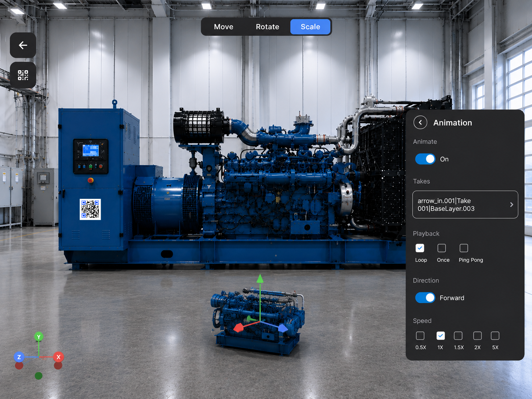Viewport: 532px width, 399px height.
Task: Click the back arrow button at top left
Action: (23, 45)
